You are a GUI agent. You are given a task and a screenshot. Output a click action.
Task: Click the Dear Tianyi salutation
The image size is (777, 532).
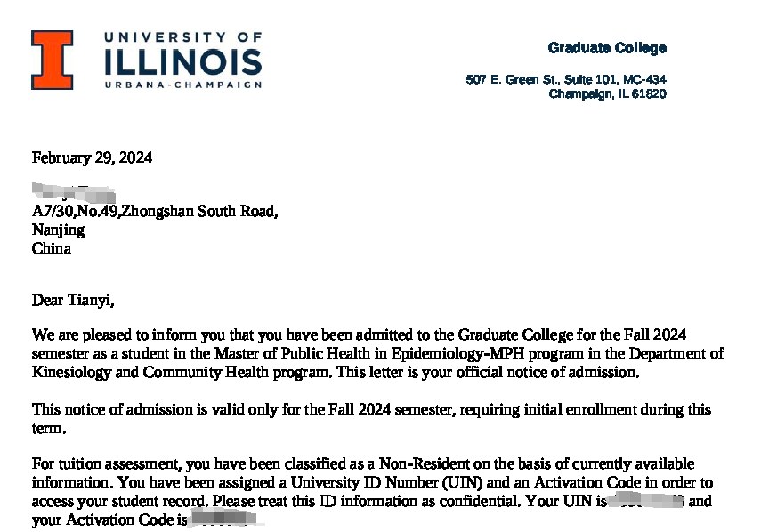pos(73,300)
